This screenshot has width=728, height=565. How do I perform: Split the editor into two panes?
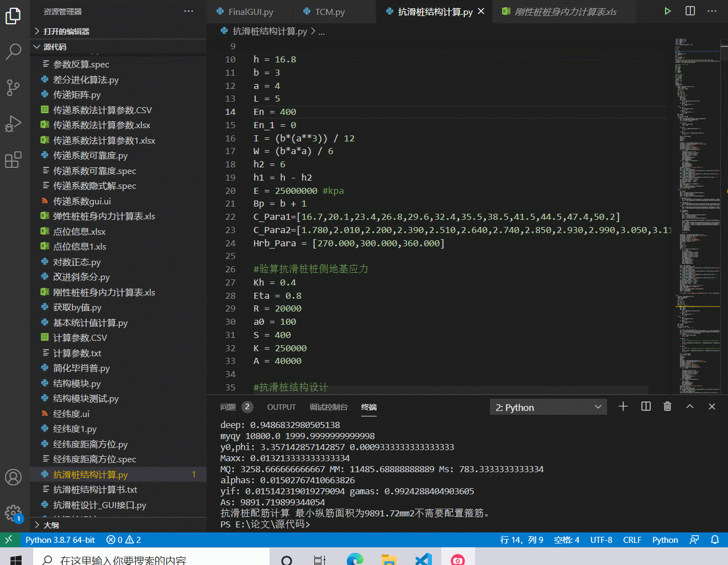690,10
